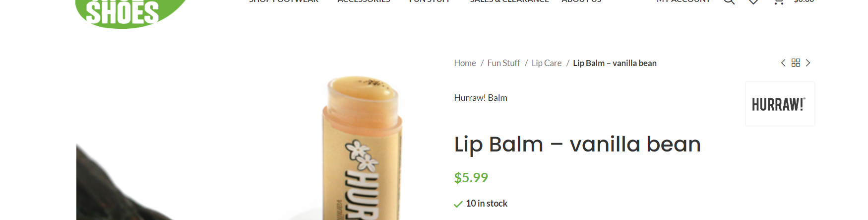Open the back-to-shop grid icon
This screenshot has width=868, height=220.
point(796,63)
